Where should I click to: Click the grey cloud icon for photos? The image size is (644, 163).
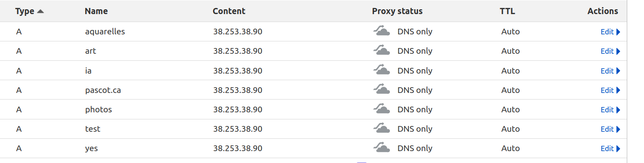[x=382, y=108]
